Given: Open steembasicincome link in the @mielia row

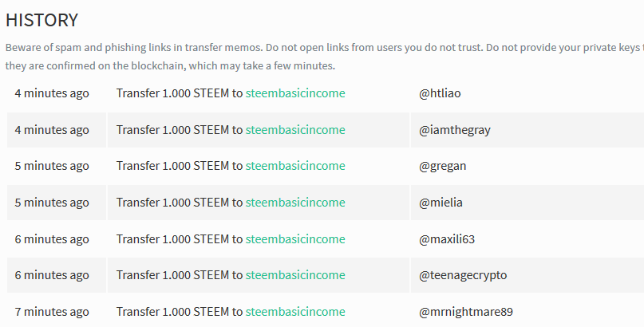Looking at the screenshot, I should pos(295,203).
